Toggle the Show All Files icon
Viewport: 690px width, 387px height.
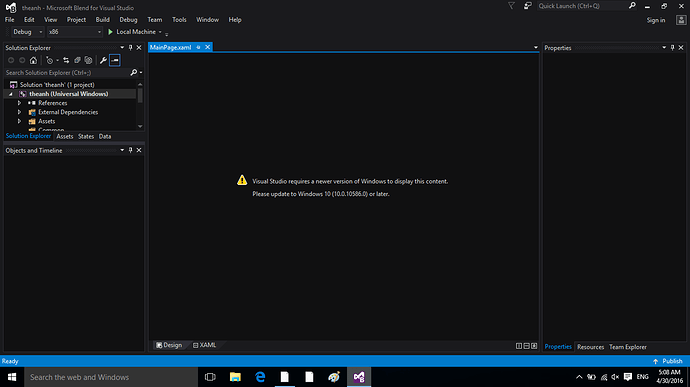(88, 60)
